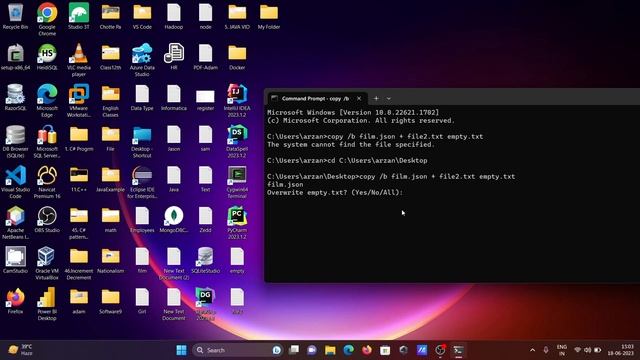Open Microsoft Store from taskbar

385,350
